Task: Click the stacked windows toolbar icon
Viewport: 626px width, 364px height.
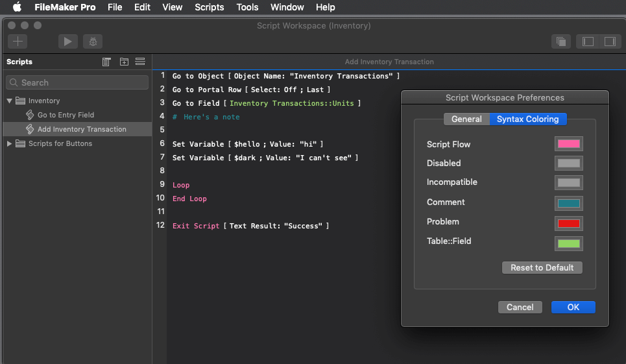Action: coord(561,42)
